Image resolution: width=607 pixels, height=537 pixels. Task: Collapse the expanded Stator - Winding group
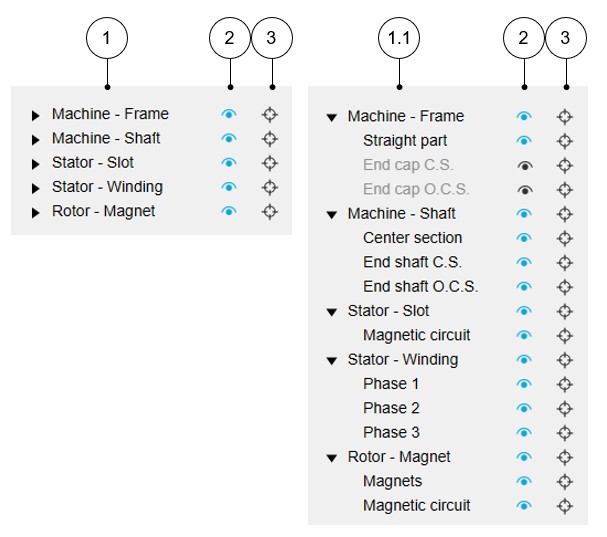click(x=332, y=360)
